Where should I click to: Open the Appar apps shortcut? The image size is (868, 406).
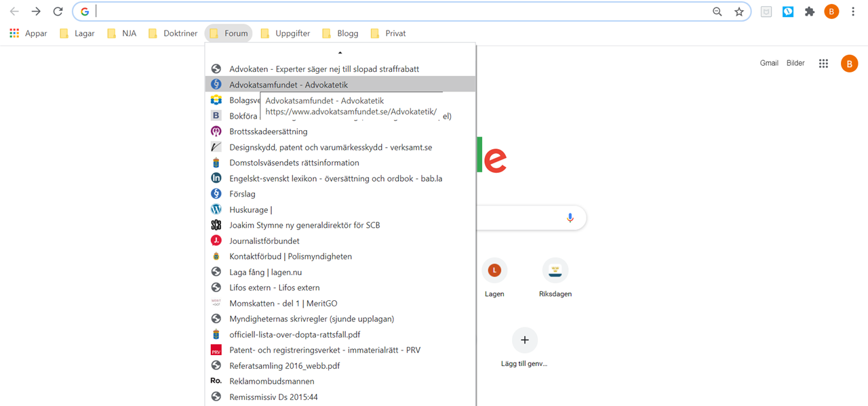28,33
